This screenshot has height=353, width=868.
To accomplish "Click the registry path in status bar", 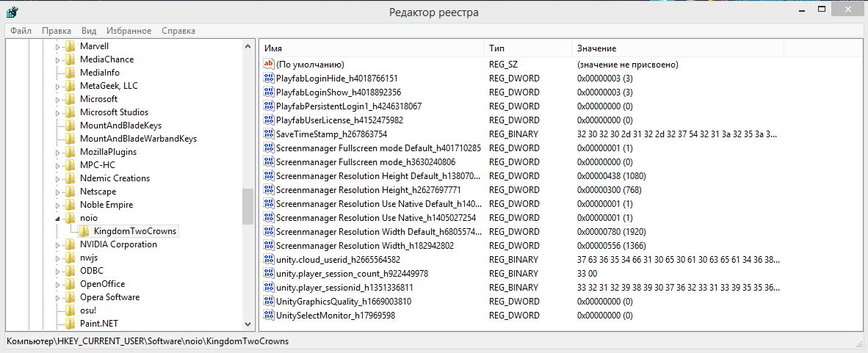I will pos(148,341).
